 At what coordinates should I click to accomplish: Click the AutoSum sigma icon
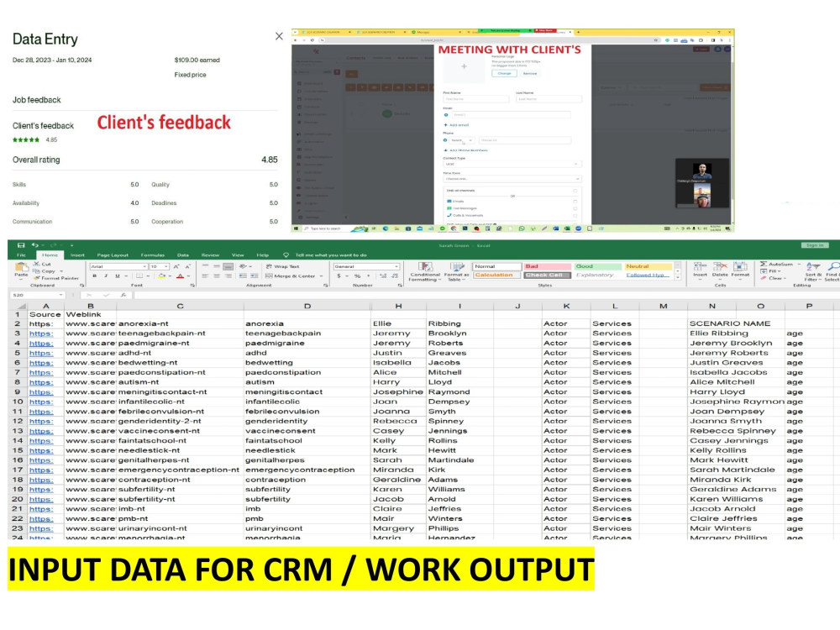pos(764,264)
